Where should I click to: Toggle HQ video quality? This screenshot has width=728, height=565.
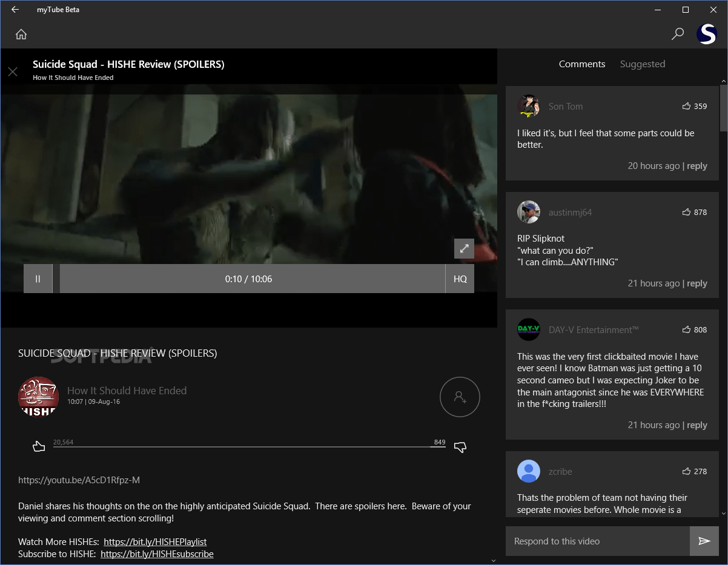(460, 279)
